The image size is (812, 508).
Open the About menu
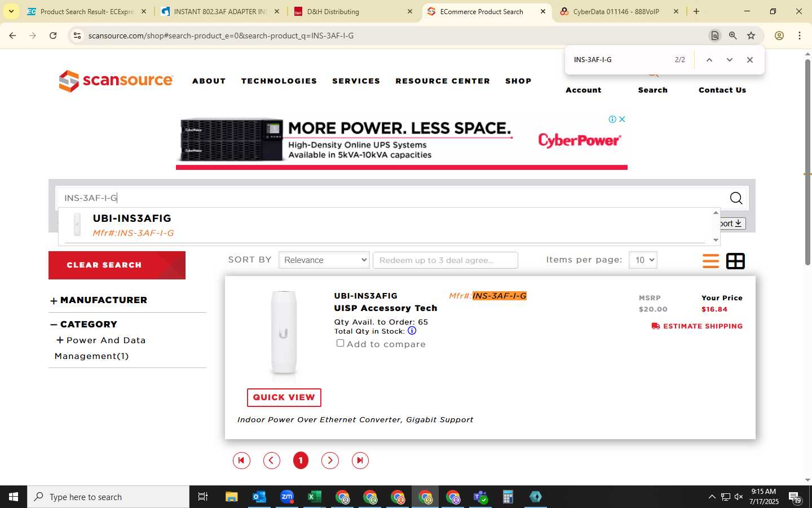tap(209, 81)
